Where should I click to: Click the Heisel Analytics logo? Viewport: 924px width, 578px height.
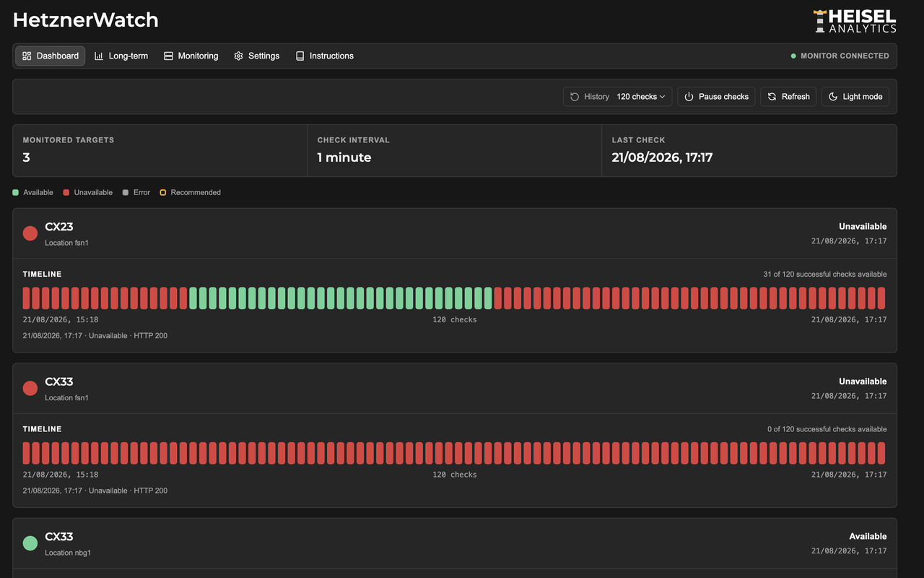pyautogui.click(x=855, y=21)
